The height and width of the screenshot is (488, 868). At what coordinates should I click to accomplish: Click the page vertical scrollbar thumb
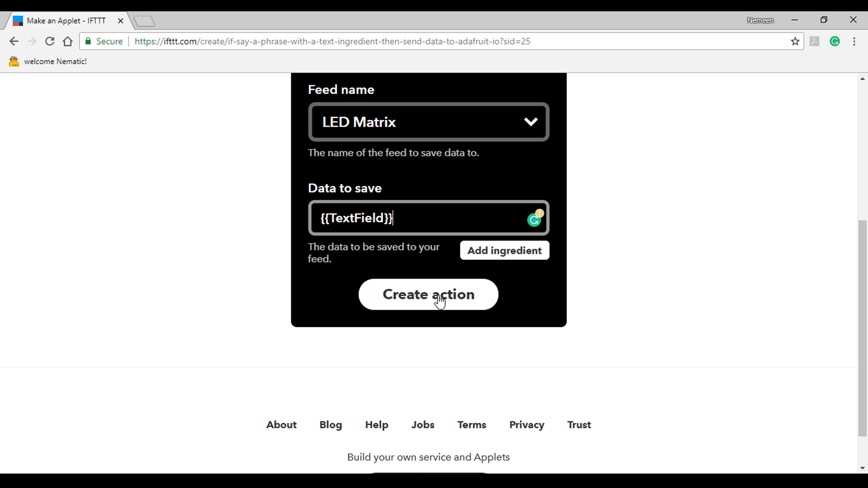(x=863, y=328)
